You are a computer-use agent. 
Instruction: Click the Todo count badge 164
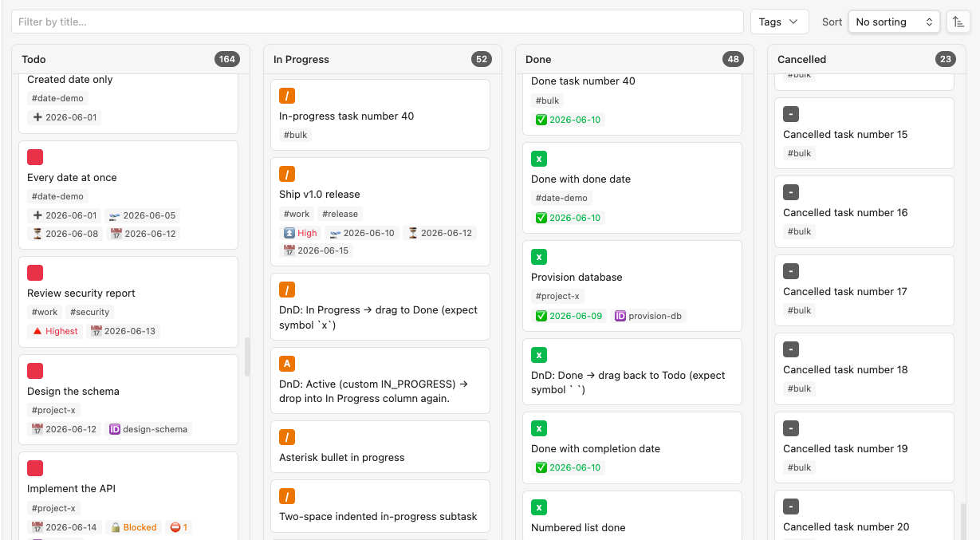click(x=227, y=59)
